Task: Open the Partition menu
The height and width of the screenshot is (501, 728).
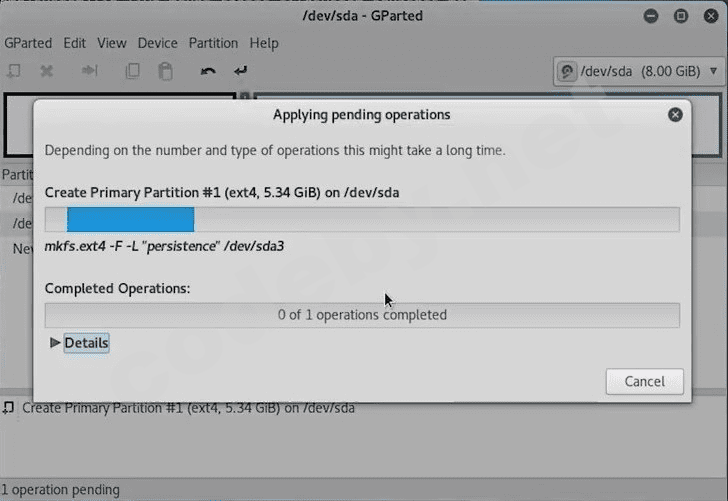Action: 213,43
